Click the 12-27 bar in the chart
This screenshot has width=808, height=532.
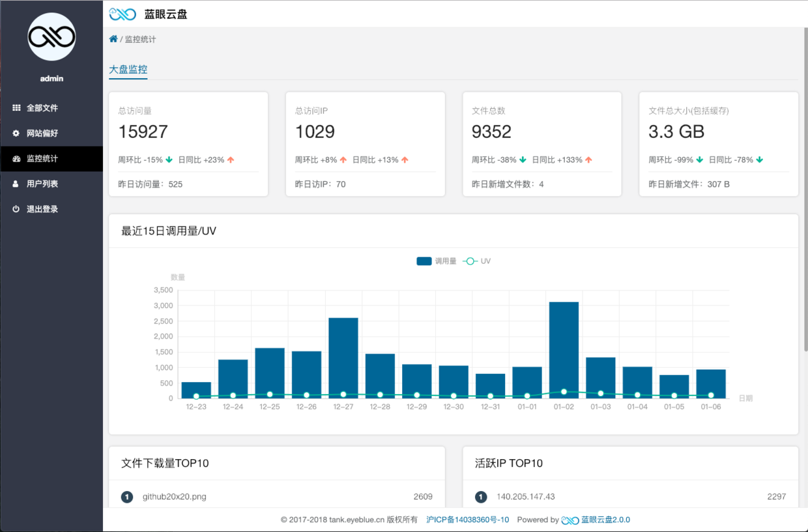click(343, 357)
